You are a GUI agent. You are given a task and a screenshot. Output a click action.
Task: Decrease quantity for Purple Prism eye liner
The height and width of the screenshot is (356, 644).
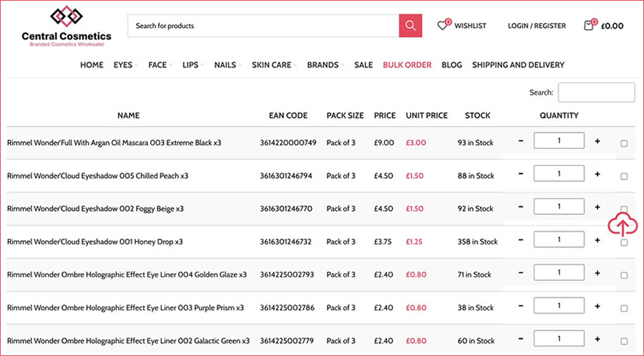click(521, 305)
